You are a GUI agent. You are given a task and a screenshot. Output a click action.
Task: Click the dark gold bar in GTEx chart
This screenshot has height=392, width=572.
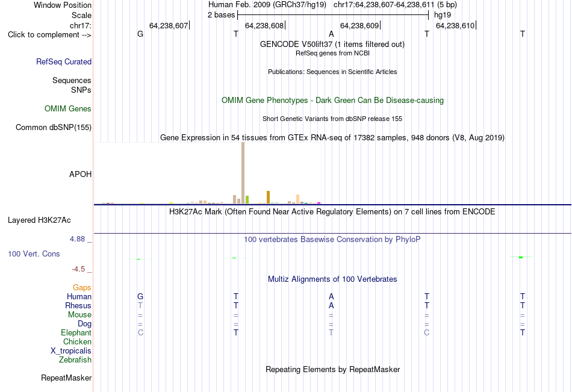(268, 197)
